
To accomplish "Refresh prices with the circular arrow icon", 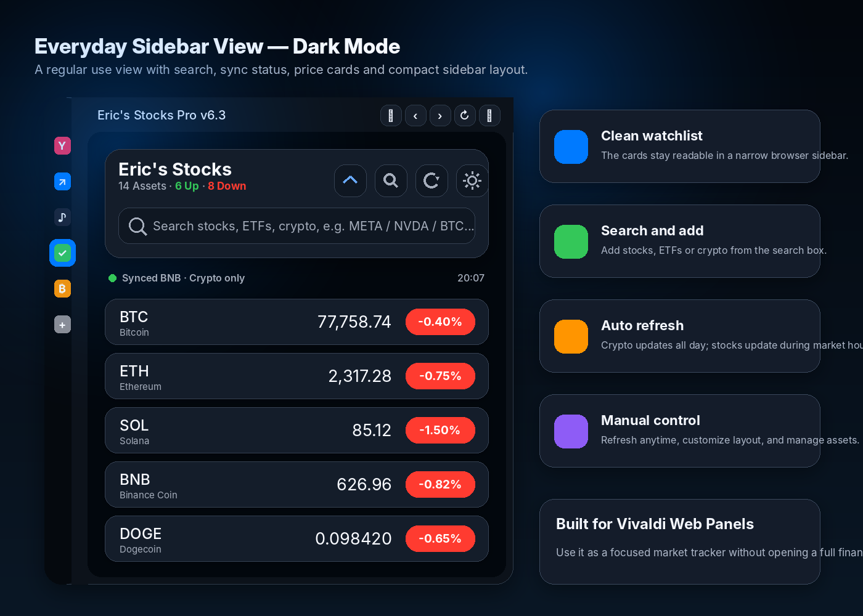I will [431, 180].
